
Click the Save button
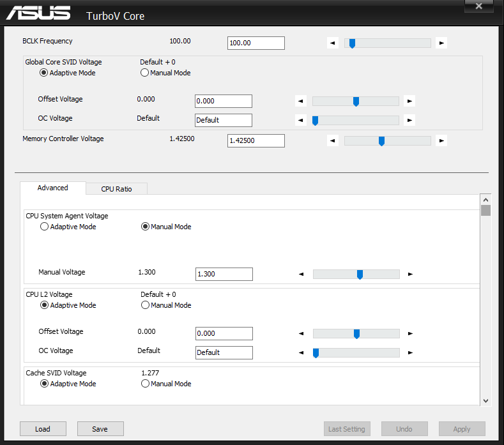100,429
